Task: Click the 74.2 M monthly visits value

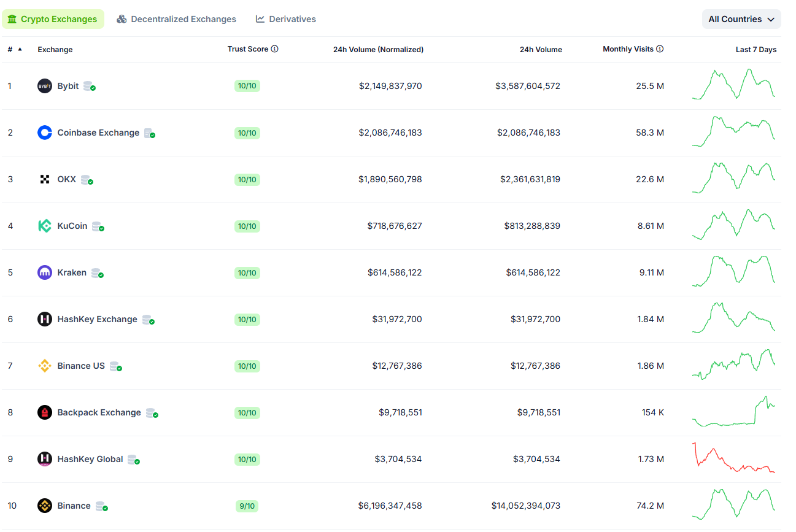Action: pyautogui.click(x=650, y=506)
